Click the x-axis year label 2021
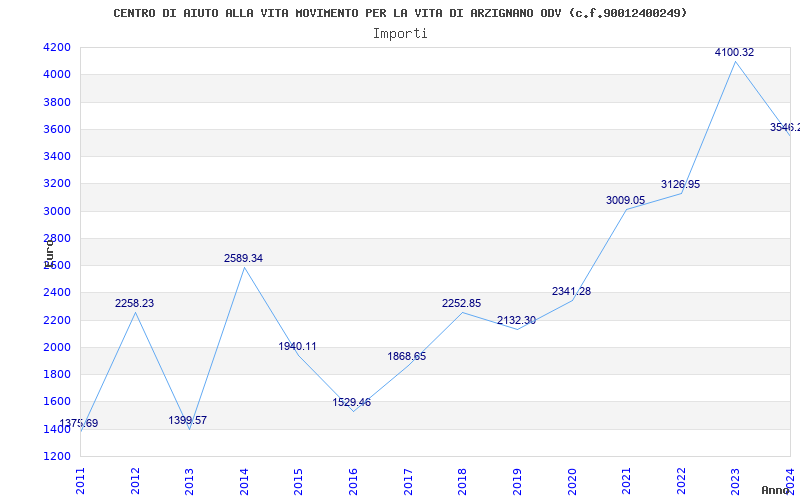Image resolution: width=800 pixels, height=500 pixels. point(626,481)
